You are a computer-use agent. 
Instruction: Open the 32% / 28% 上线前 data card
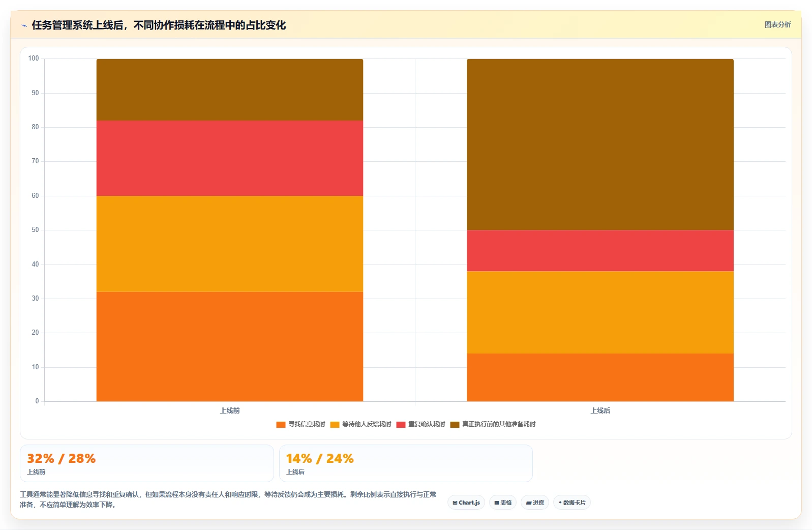[147, 463]
